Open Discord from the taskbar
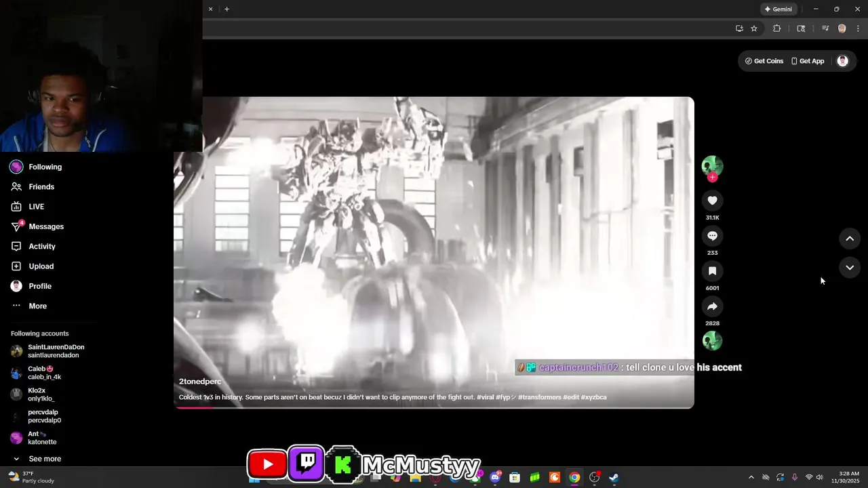 tap(496, 477)
